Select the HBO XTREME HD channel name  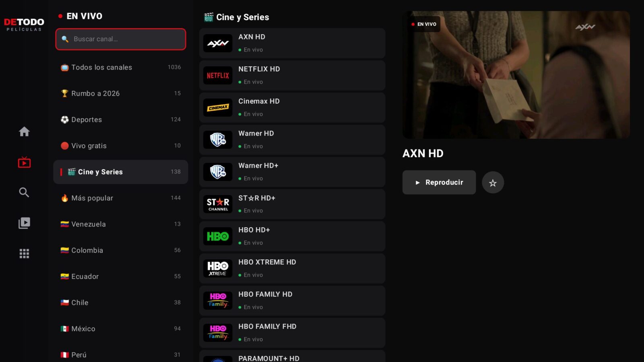[267, 262]
